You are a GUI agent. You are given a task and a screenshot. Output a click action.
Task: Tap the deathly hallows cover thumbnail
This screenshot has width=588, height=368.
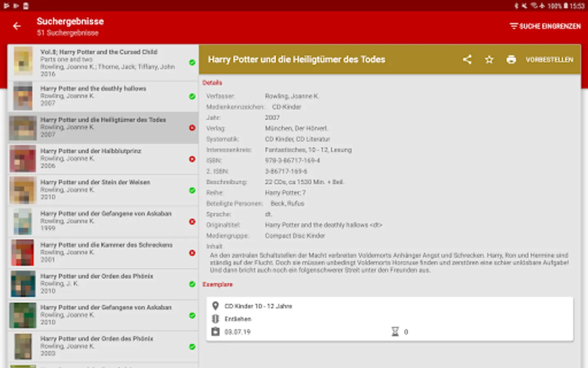(x=23, y=96)
